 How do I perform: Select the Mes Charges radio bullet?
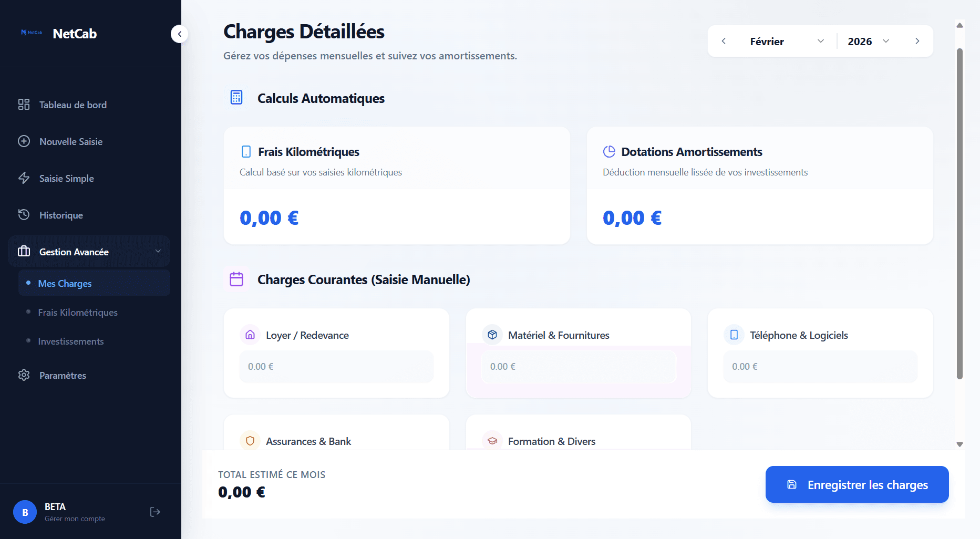point(29,283)
